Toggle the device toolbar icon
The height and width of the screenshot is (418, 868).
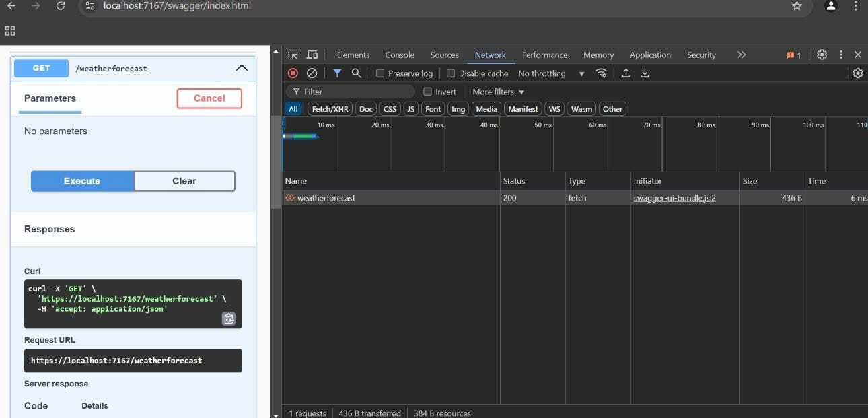[312, 55]
